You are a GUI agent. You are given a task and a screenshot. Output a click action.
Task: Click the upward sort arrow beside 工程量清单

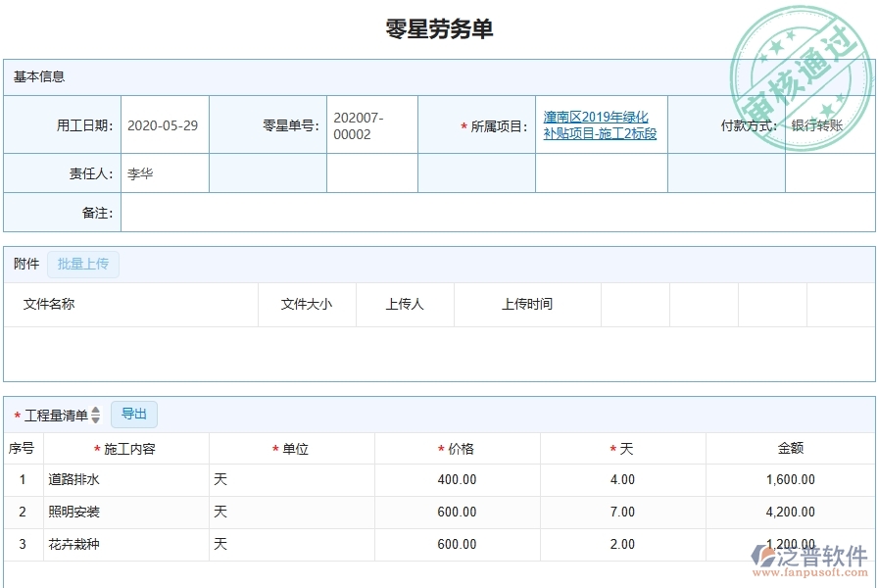point(96,411)
